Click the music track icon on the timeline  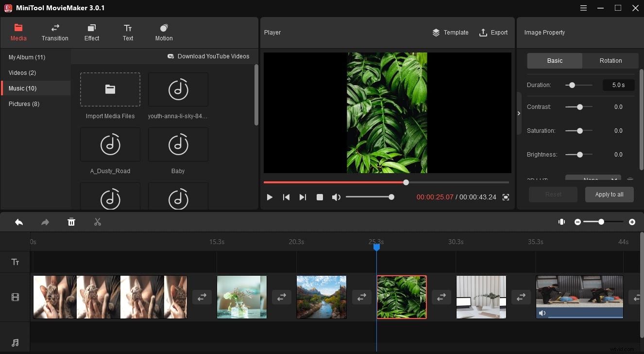pos(15,343)
